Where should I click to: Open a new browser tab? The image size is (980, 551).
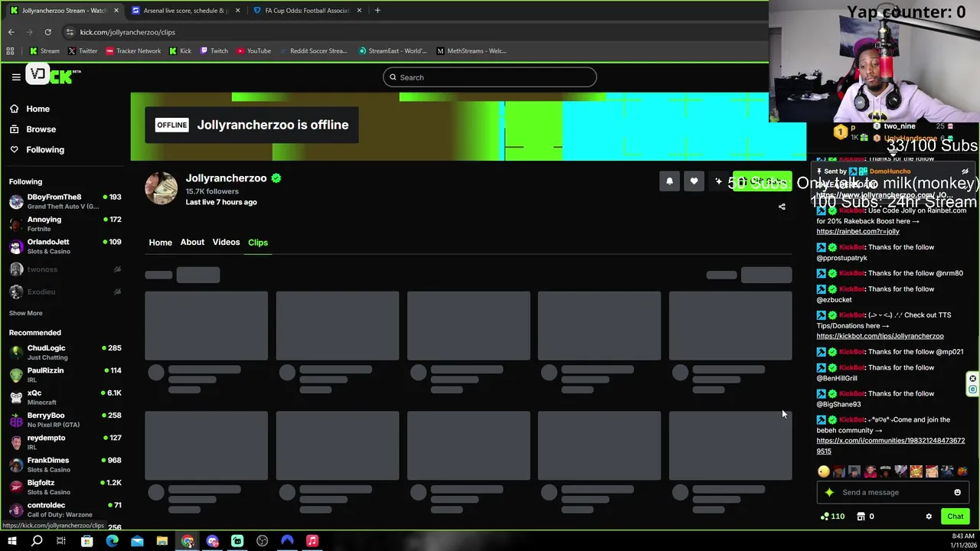tap(377, 11)
